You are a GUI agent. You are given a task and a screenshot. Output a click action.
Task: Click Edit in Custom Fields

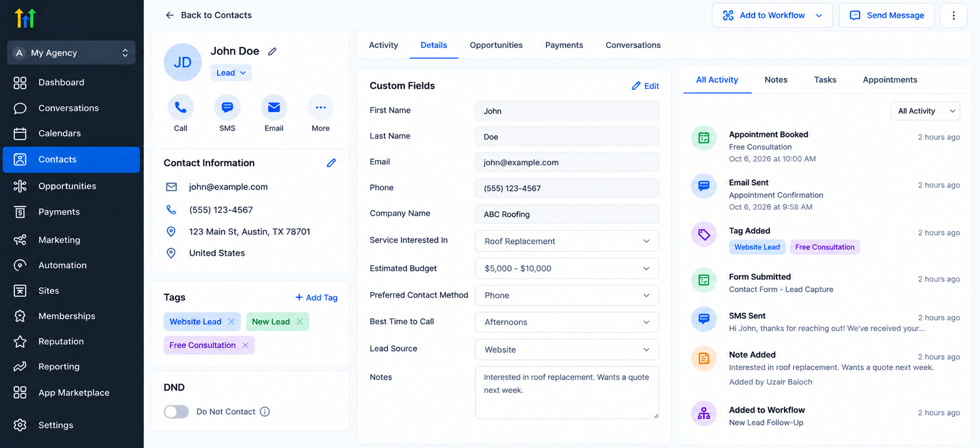click(x=645, y=86)
